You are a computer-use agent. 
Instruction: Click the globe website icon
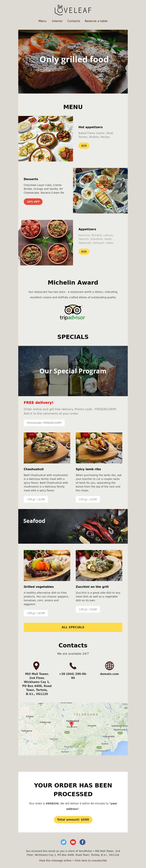point(109,665)
